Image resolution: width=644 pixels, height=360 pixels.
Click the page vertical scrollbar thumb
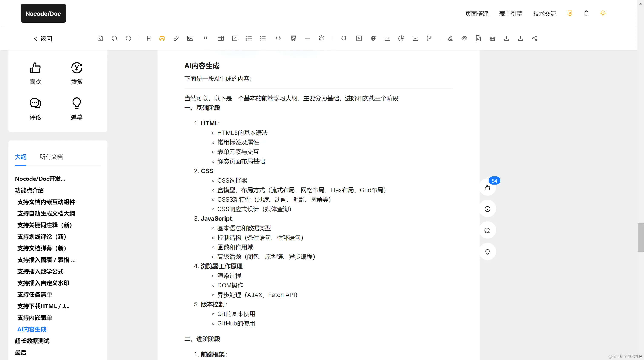(641, 237)
